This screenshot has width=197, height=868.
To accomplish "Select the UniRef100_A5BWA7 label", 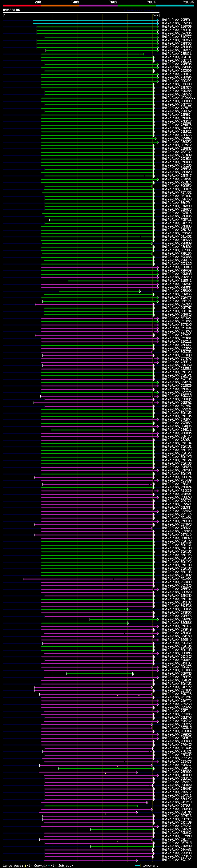I will [x=177, y=118].
